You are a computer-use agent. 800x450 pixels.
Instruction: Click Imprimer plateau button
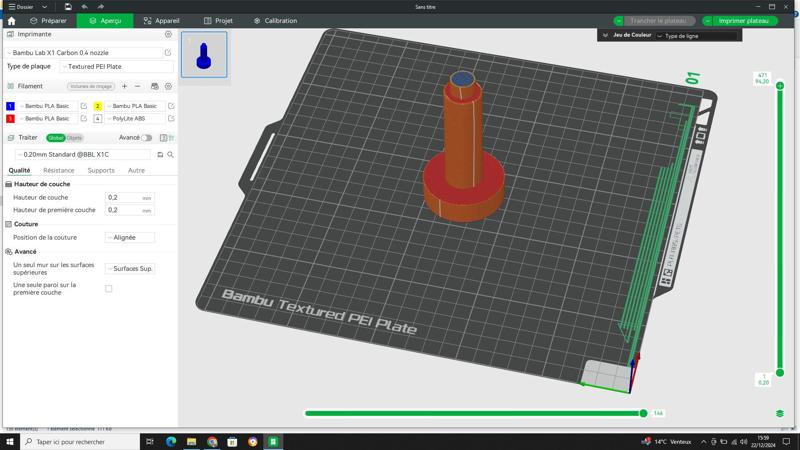point(743,21)
